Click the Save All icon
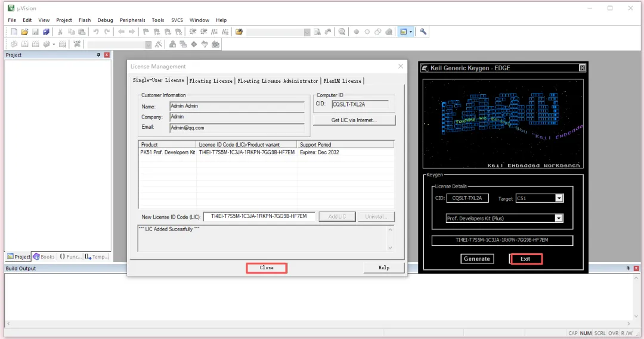Image resolution: width=644 pixels, height=339 pixels. tap(46, 32)
